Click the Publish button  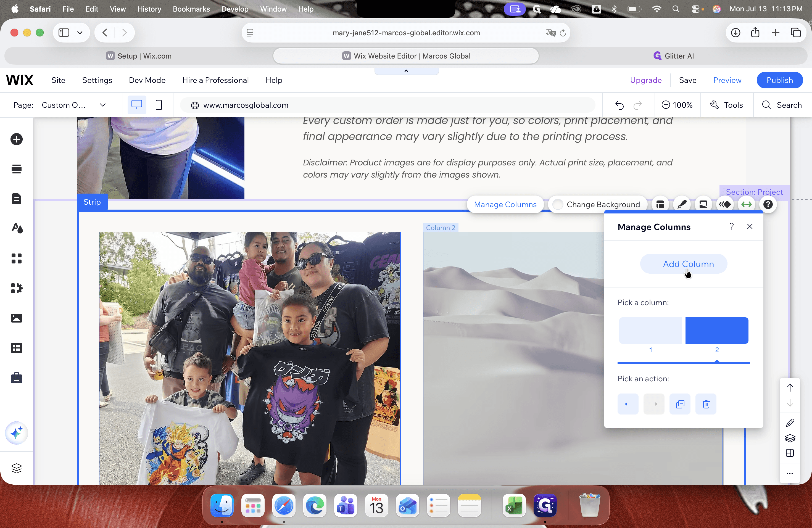[780, 80]
